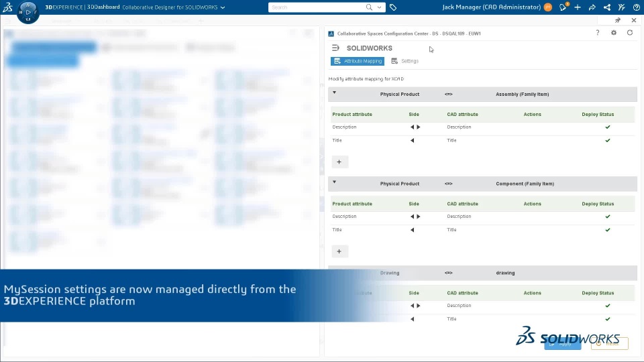Pin the panel with pin icon
The image size is (644, 362).
pos(617,20)
